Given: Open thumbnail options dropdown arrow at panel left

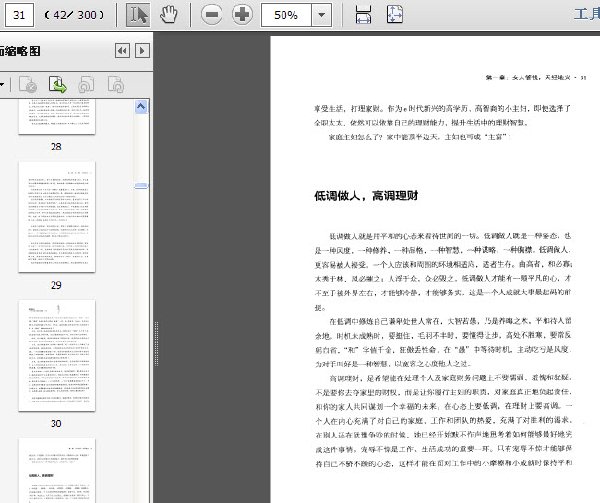Looking at the screenshot, I should pos(2,85).
